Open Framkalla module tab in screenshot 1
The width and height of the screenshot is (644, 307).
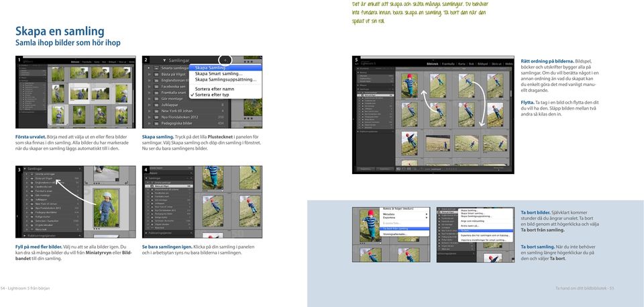click(x=87, y=62)
